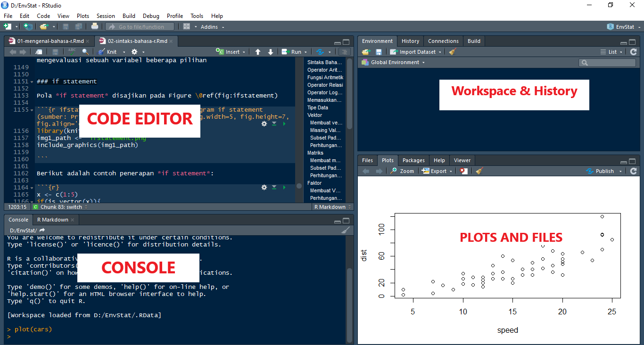Open the Session menu

click(106, 16)
